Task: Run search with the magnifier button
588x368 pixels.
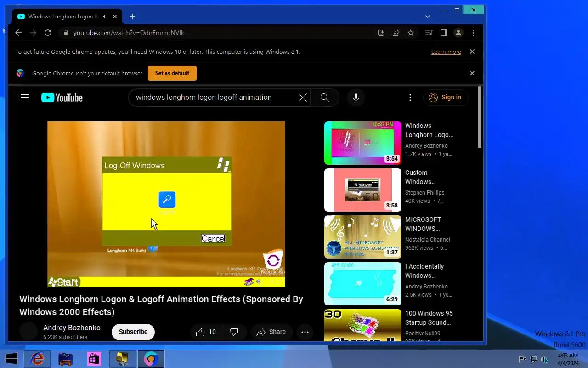Action: tap(325, 98)
